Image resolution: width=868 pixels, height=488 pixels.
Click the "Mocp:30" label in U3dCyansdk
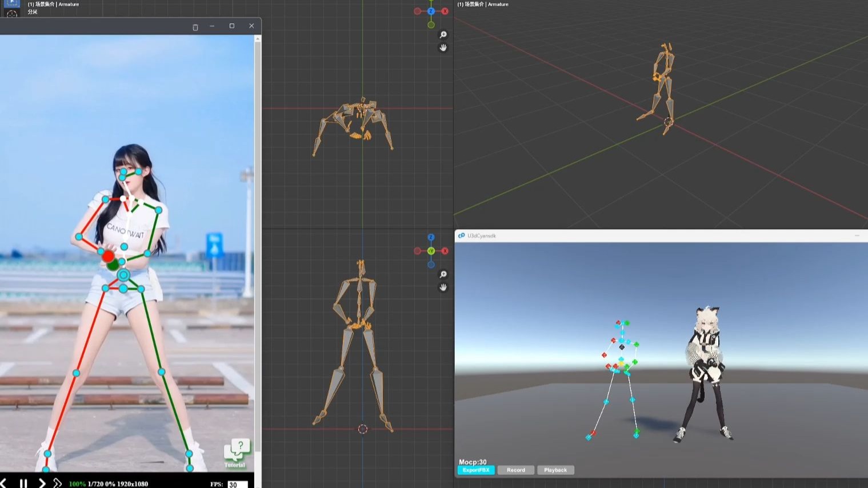(x=473, y=462)
